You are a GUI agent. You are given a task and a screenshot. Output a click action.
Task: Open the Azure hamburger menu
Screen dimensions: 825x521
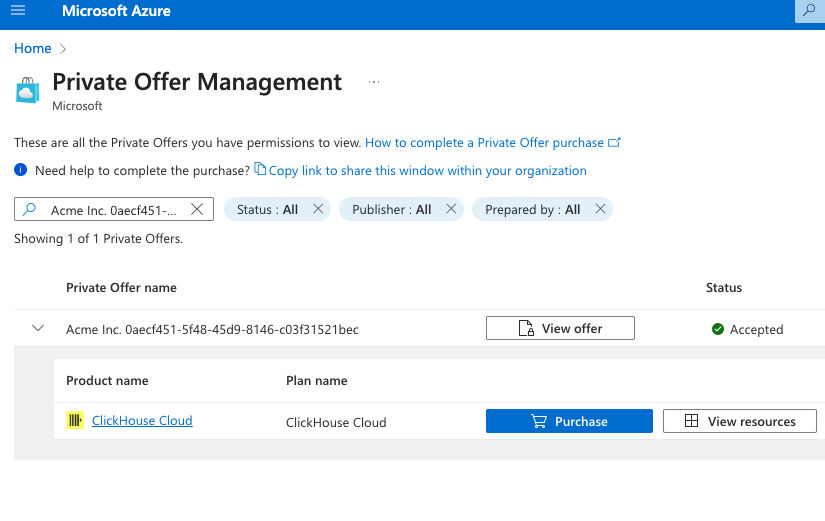pyautogui.click(x=18, y=11)
